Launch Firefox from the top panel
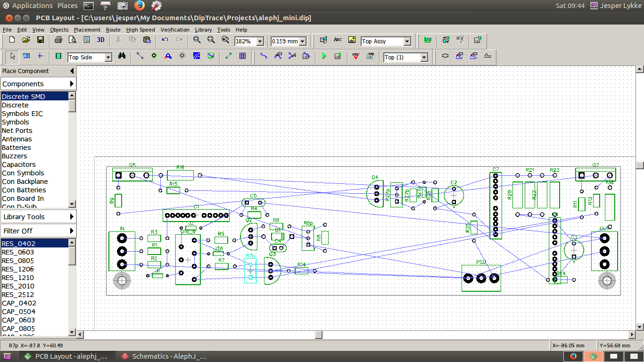 tap(140, 6)
